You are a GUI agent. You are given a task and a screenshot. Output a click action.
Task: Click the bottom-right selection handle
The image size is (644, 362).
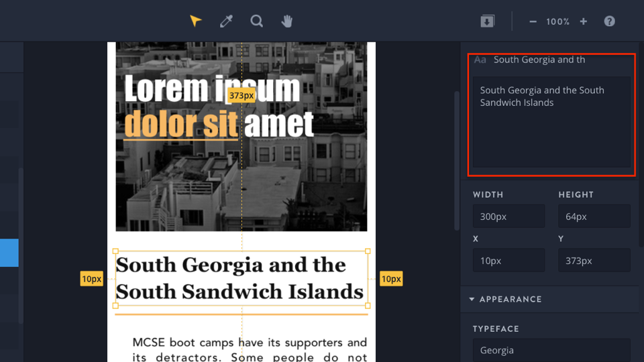coord(368,306)
